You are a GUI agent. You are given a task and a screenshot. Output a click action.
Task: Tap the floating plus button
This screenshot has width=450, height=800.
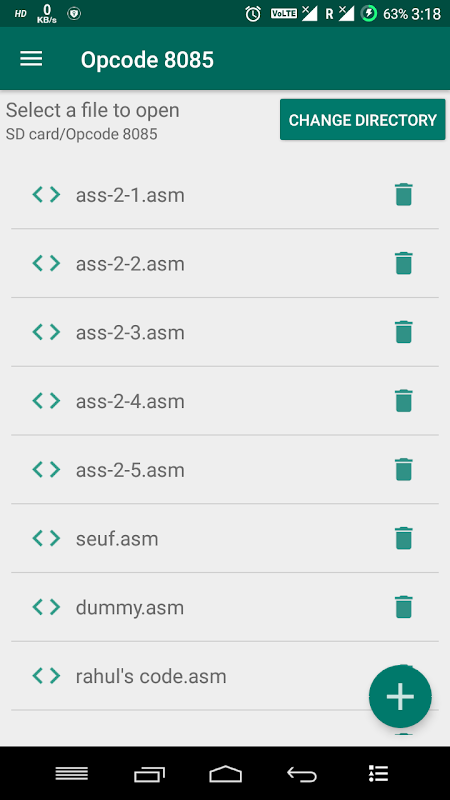pos(400,696)
